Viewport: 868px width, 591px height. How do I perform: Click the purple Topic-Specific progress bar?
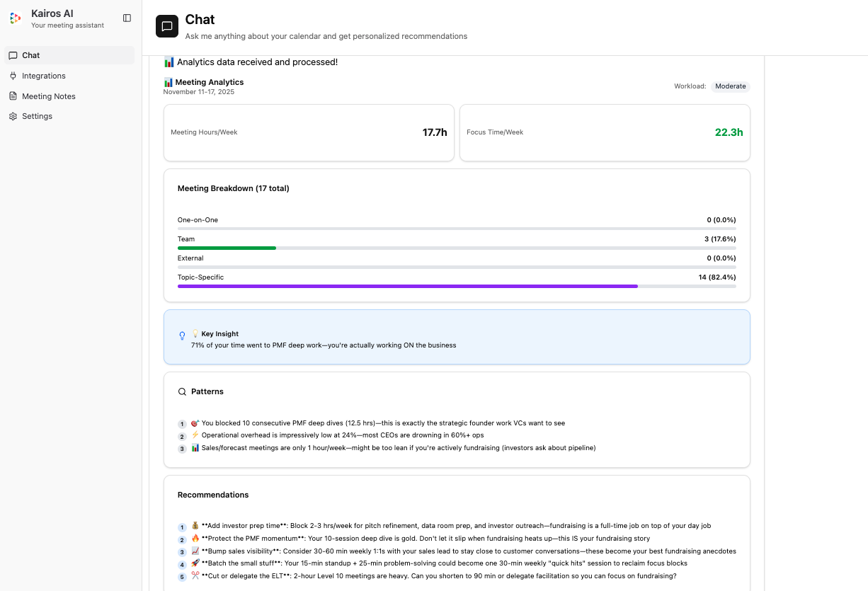pos(407,287)
